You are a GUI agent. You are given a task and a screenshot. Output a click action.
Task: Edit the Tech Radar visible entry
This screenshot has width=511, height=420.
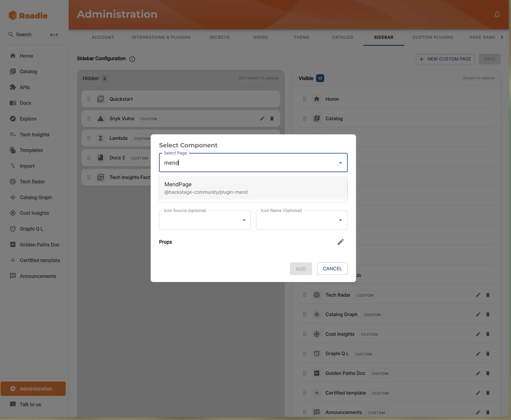tap(478, 295)
